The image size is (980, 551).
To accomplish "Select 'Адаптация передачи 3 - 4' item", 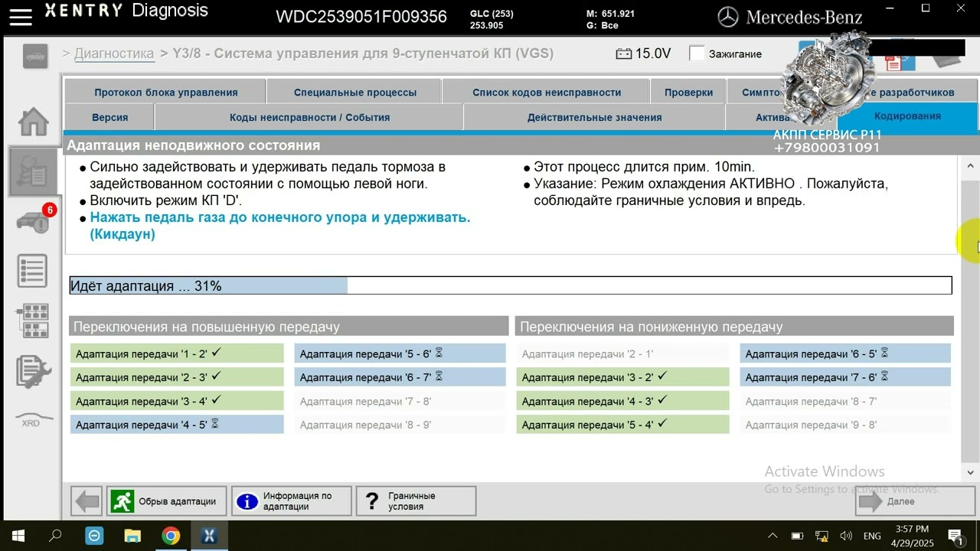I will [x=177, y=401].
